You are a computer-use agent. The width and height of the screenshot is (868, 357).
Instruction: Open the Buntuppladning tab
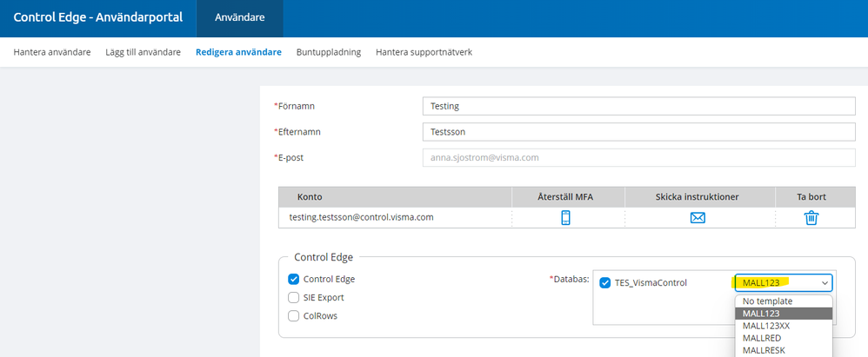coord(329,52)
